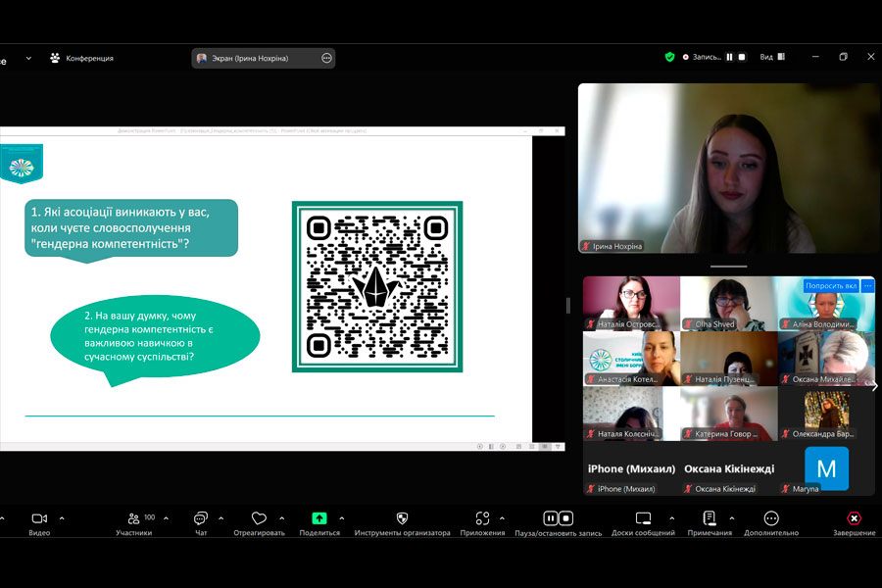Viewport: 882px width, 588px height.
Task: Open Доски сообщений whiteboard icon
Action: [643, 518]
